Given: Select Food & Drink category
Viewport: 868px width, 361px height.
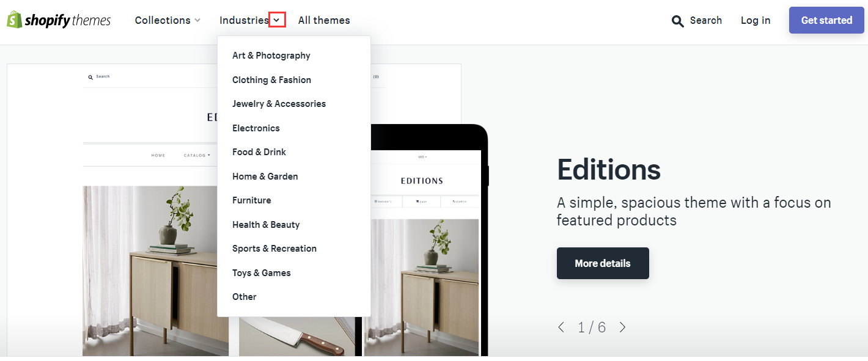Looking at the screenshot, I should pos(259,152).
